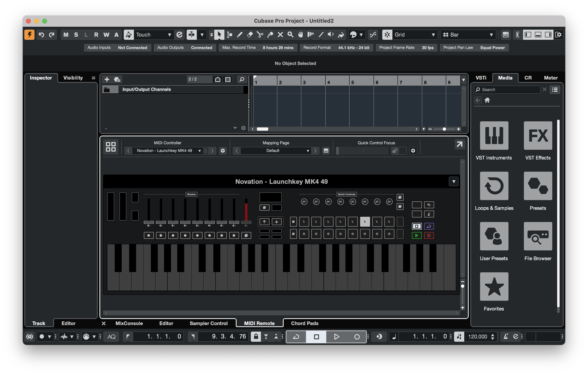Click the Undo arrow in toolbar
Image resolution: width=588 pixels, height=375 pixels.
click(42, 35)
